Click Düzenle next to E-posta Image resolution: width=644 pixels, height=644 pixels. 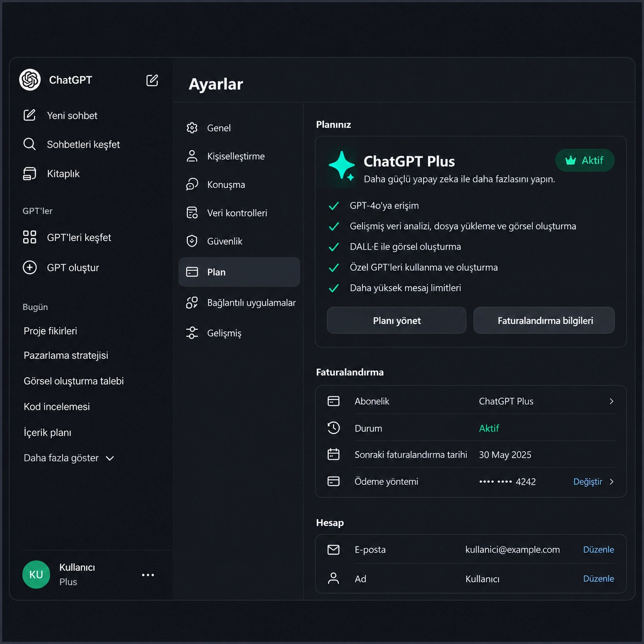598,550
